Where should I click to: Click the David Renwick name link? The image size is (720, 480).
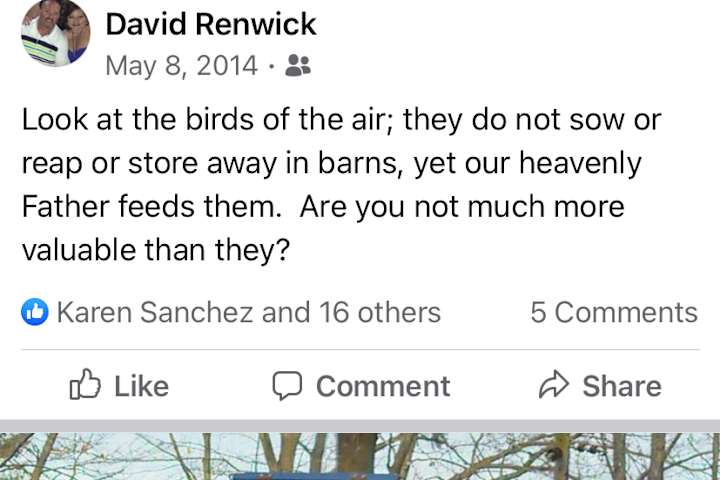coord(211,24)
